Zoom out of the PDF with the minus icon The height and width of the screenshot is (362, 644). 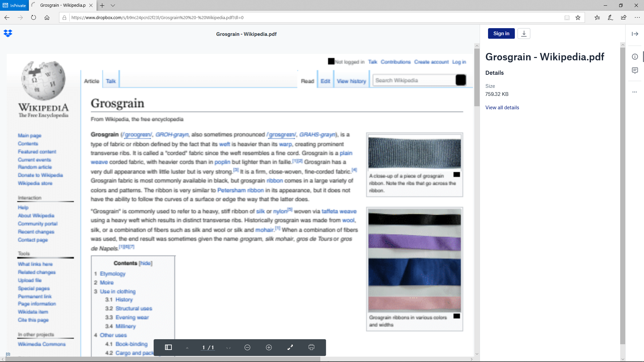(x=248, y=348)
